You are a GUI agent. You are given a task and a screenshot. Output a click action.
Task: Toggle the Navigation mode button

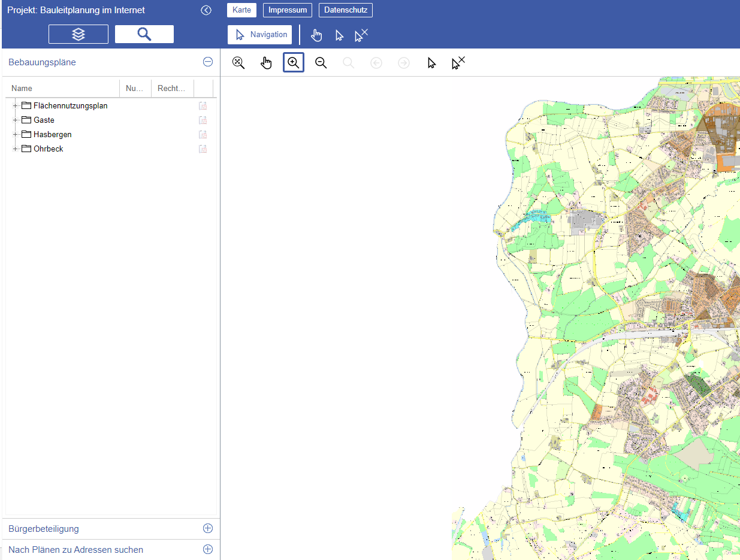click(259, 34)
